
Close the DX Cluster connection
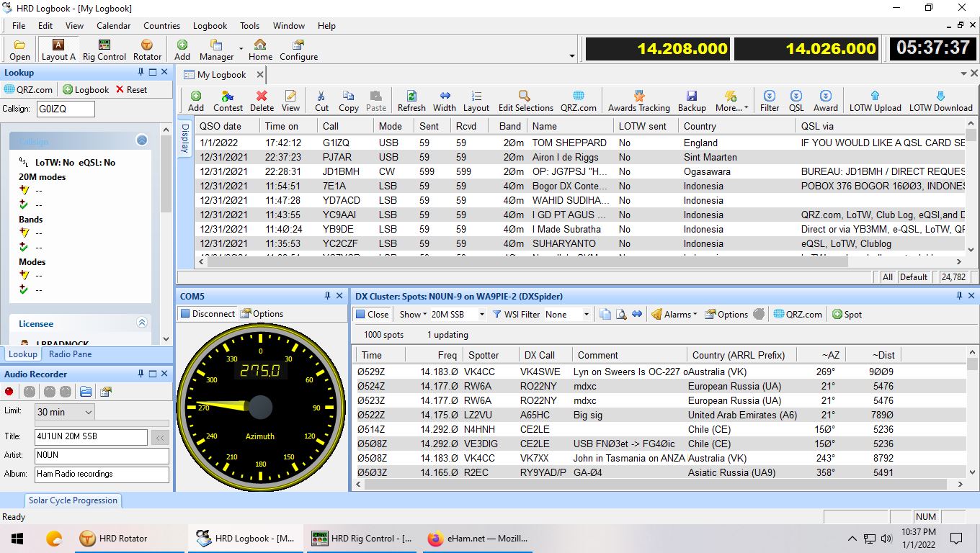(372, 314)
